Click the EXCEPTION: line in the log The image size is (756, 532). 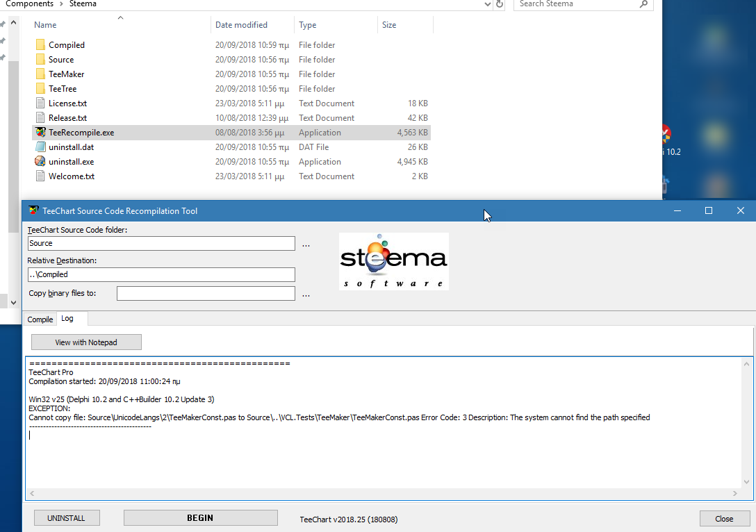click(x=49, y=408)
